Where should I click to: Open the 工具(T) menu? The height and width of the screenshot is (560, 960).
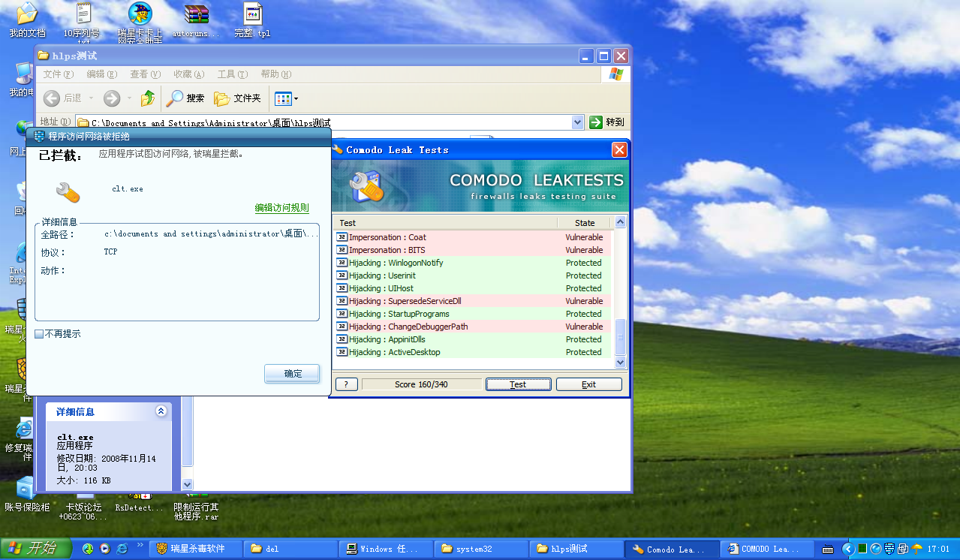tap(232, 74)
